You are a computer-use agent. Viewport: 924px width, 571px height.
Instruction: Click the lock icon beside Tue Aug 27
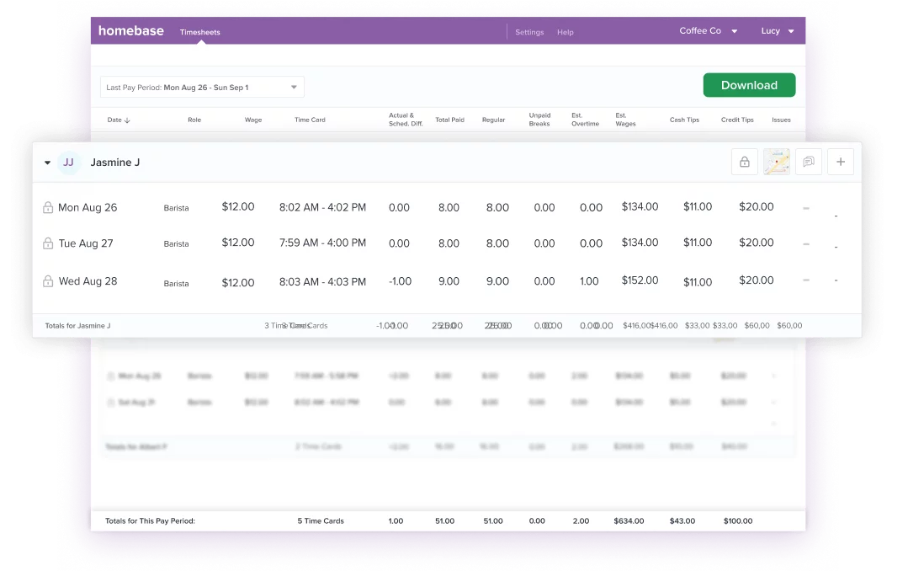(48, 243)
